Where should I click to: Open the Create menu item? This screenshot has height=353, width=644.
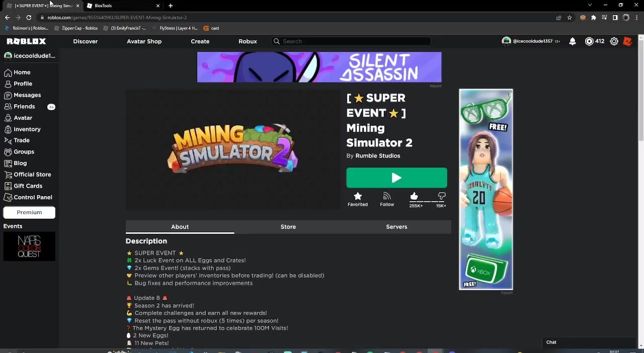click(x=200, y=41)
